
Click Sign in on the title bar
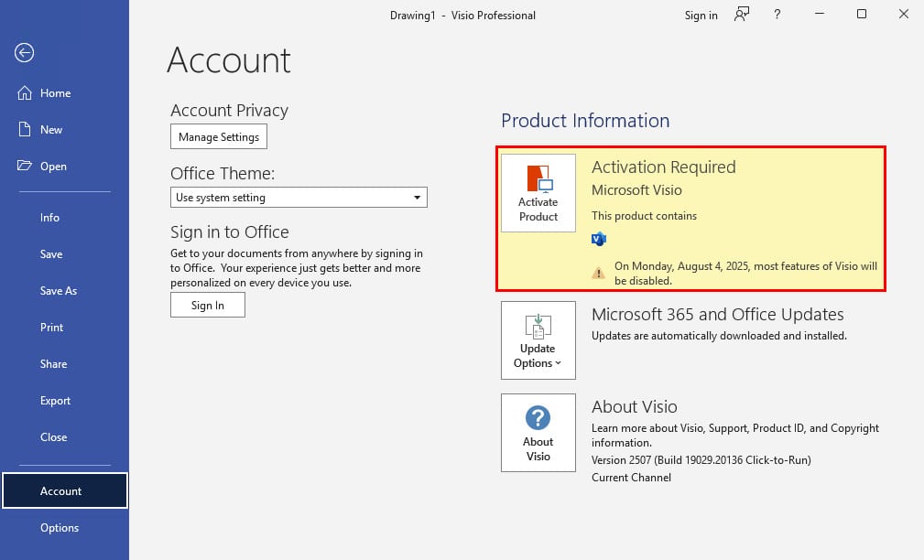point(701,16)
